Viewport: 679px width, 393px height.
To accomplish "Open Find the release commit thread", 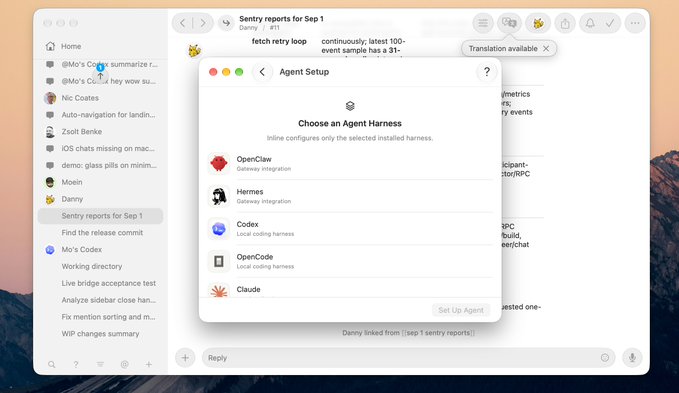I will [x=100, y=232].
